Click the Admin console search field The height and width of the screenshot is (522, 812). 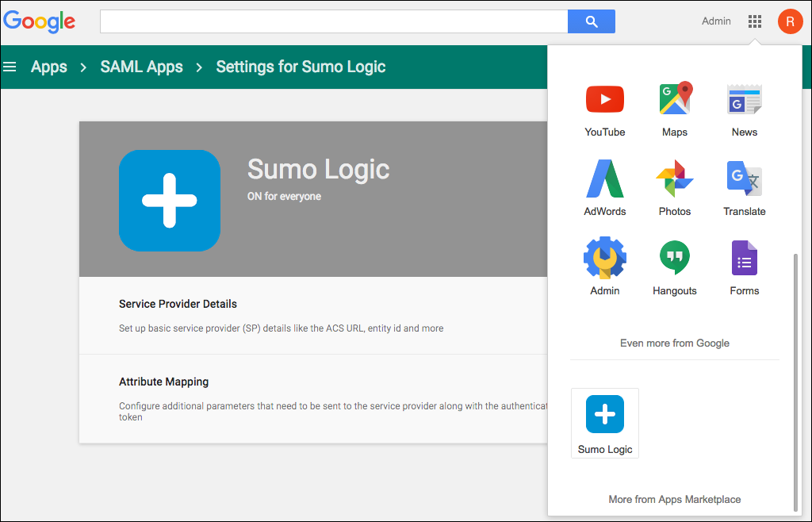pos(333,21)
